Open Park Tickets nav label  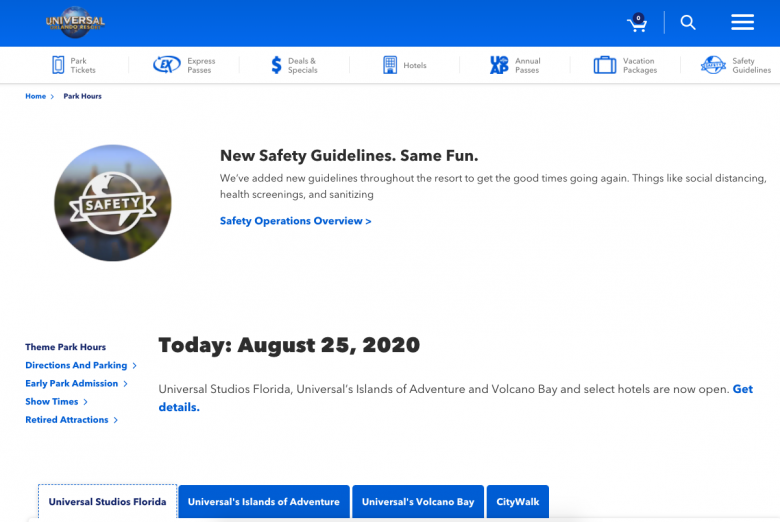pyautogui.click(x=83, y=65)
